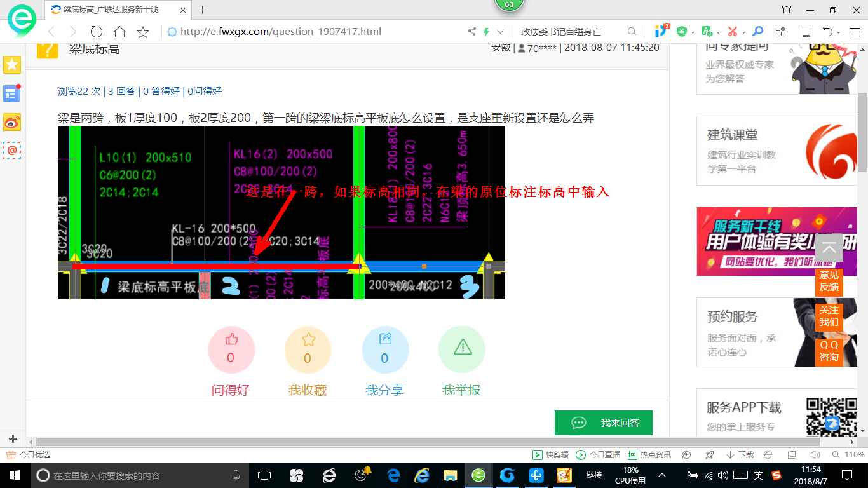Click the '0 答得好' link
Image resolution: width=868 pixels, height=488 pixels.
pos(161,91)
